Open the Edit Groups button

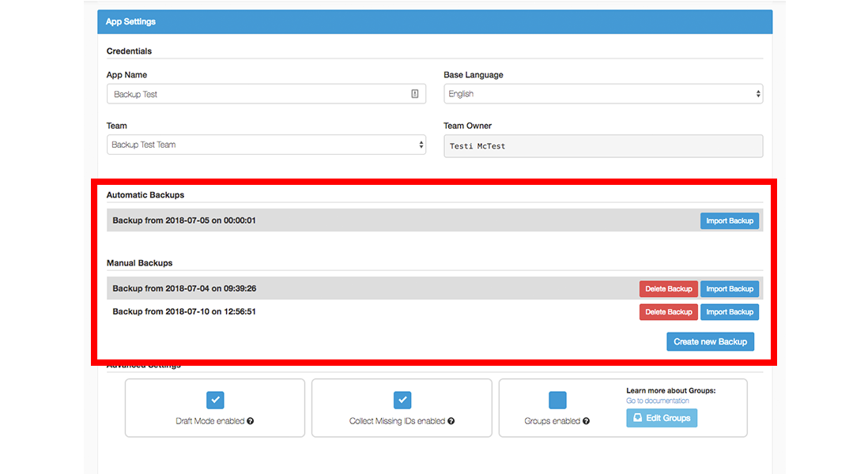point(662,418)
